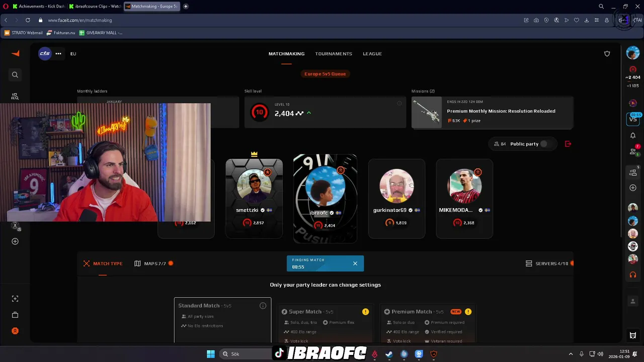Open the Europe 5v5 Queue selector
The image size is (644, 362).
[325, 74]
